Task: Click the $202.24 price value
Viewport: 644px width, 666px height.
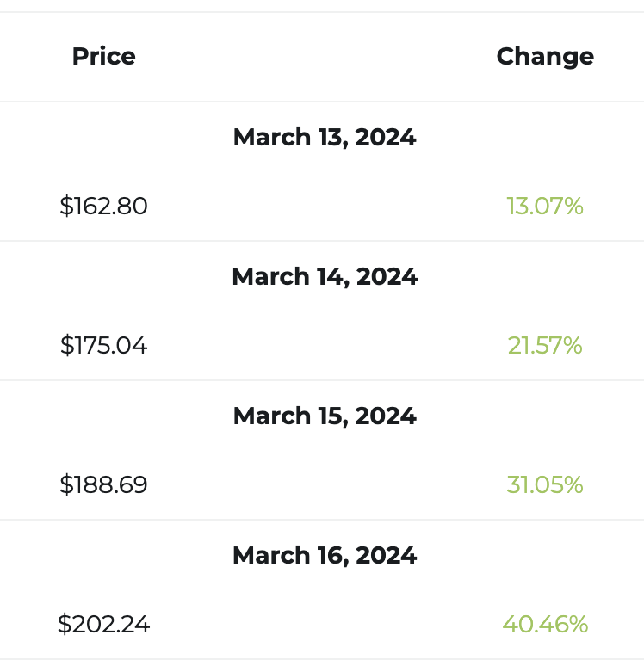Action: tap(104, 625)
